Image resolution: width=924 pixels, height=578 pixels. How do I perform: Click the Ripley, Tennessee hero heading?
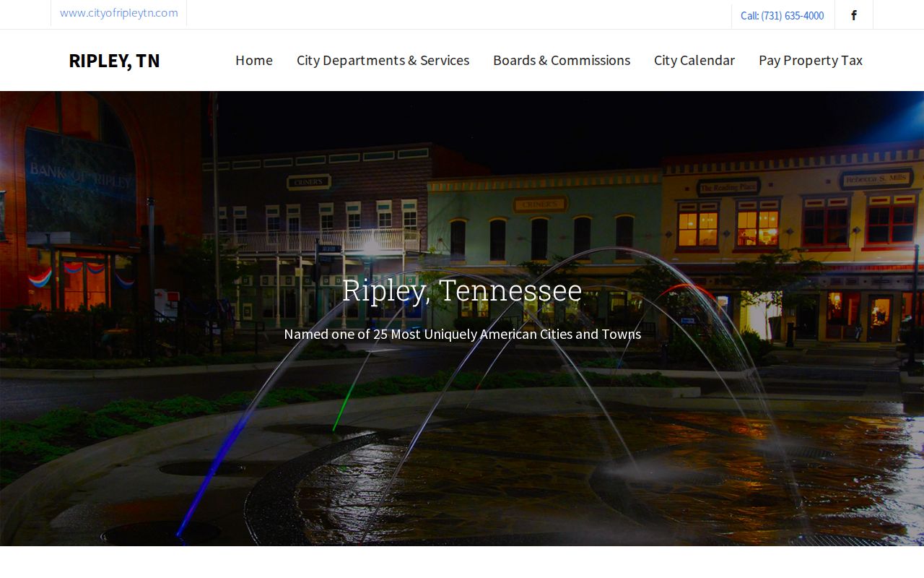(x=462, y=290)
